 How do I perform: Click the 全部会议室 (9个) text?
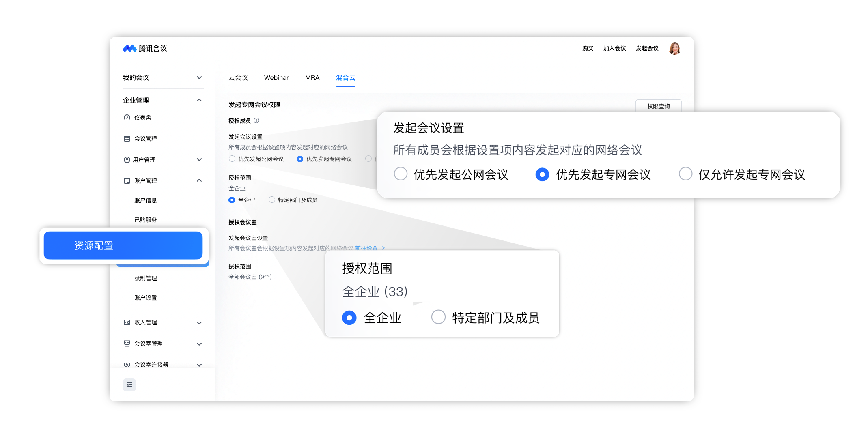click(x=250, y=277)
